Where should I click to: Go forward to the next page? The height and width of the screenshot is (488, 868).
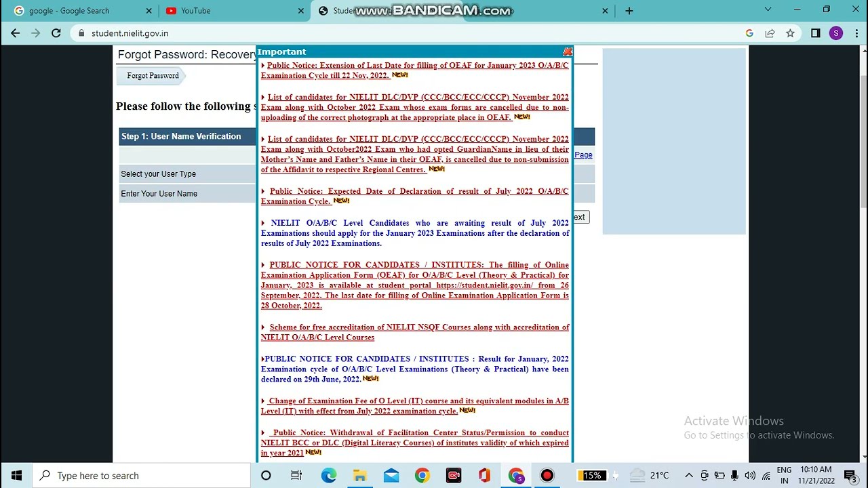click(x=35, y=33)
